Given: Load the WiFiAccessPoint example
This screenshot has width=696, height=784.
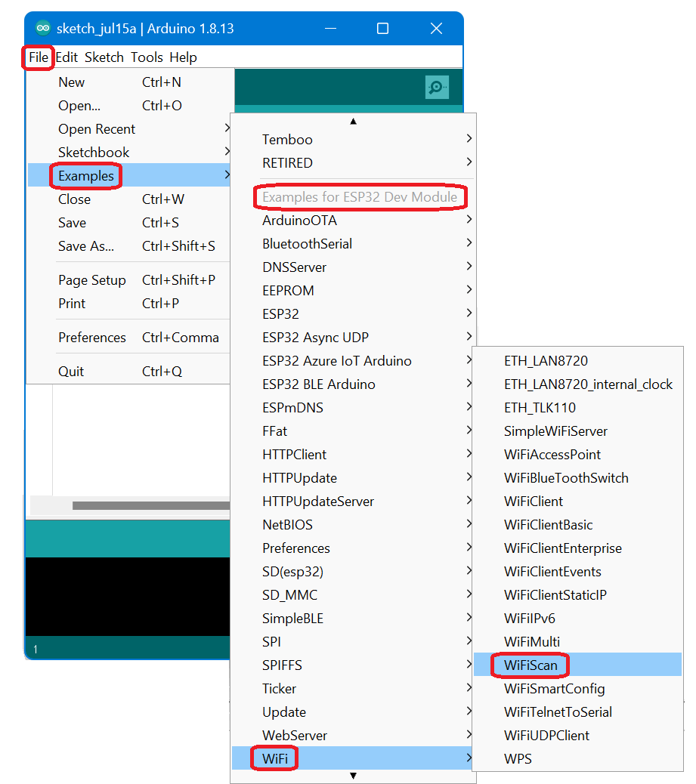Looking at the screenshot, I should pyautogui.click(x=578, y=455).
